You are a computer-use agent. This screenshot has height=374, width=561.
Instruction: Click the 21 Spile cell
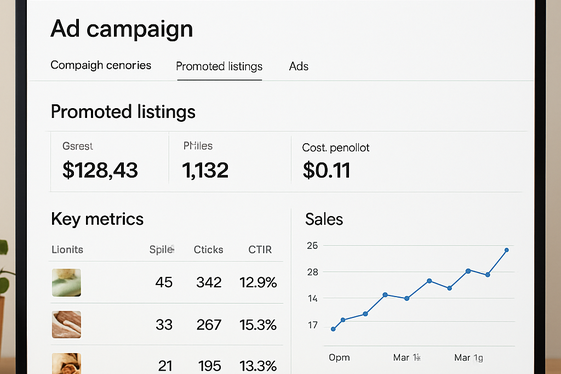[x=165, y=366]
